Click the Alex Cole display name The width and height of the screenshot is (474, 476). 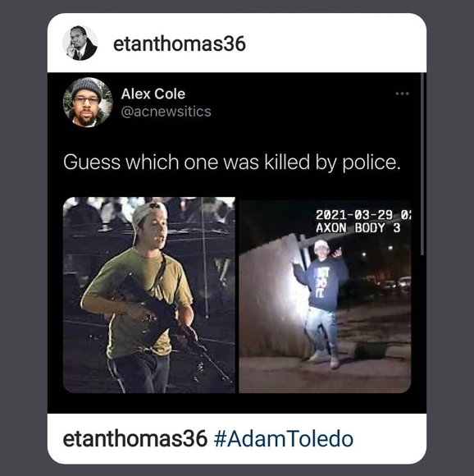click(153, 94)
